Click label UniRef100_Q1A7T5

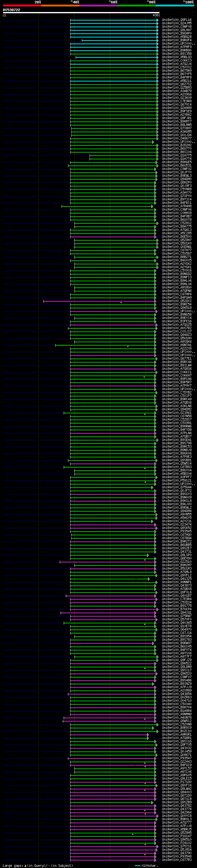(177, 155)
